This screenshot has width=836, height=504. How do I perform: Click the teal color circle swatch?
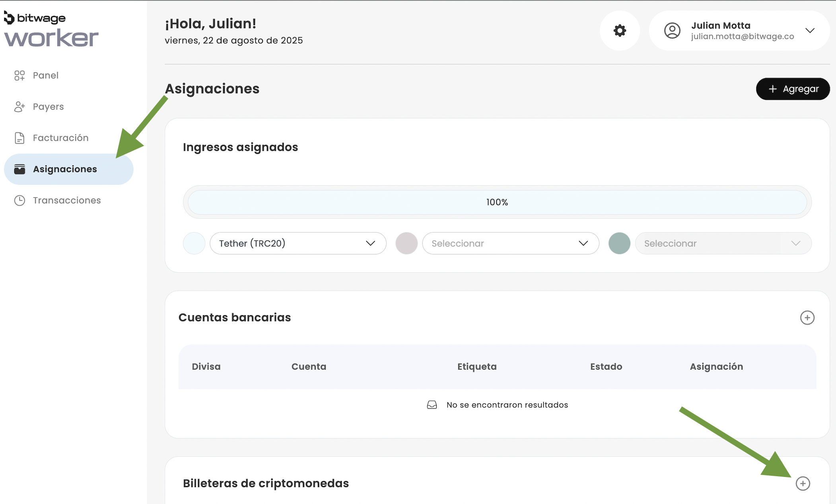click(619, 243)
